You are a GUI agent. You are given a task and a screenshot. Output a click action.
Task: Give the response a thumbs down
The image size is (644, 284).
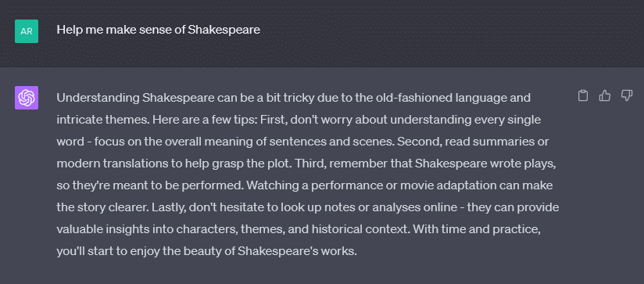click(x=626, y=95)
